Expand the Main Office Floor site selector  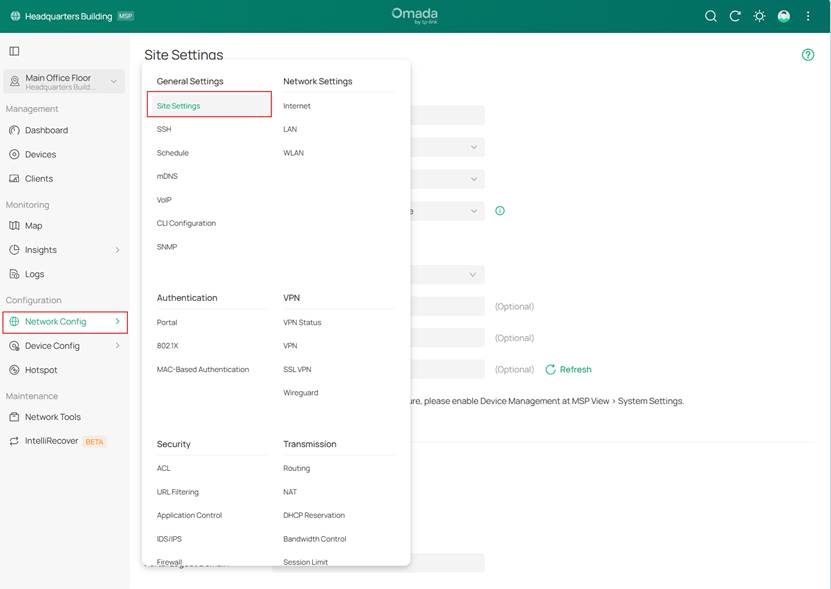tap(113, 82)
